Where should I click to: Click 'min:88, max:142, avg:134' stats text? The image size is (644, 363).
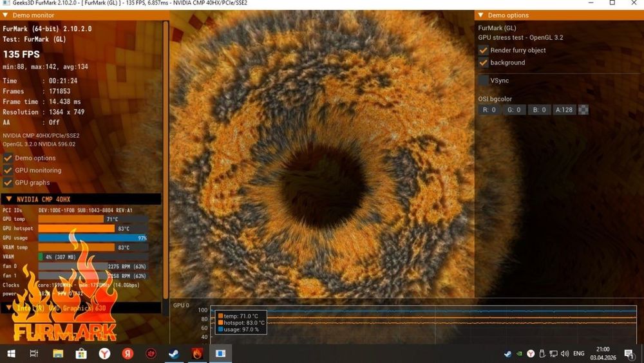pyautogui.click(x=45, y=66)
